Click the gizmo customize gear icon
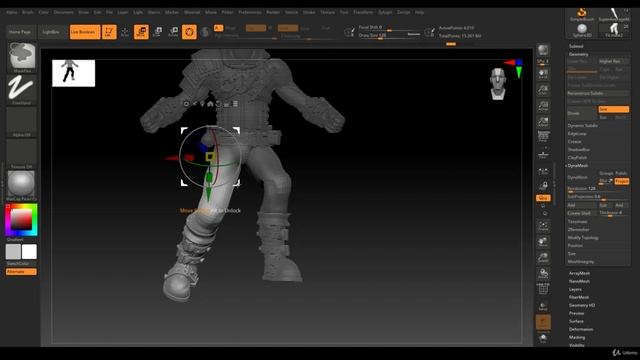This screenshot has height=360, width=640. point(187,104)
